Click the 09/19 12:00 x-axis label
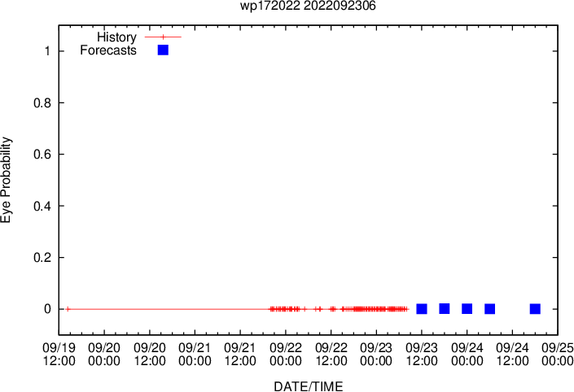The image size is (574, 392). [x=59, y=354]
